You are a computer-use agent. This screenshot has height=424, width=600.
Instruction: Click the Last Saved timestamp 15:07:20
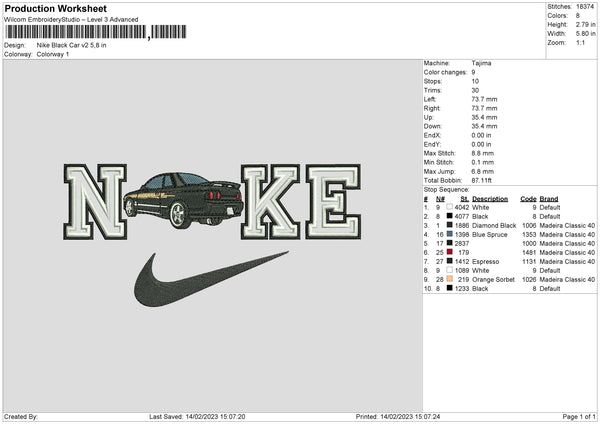tap(215, 416)
